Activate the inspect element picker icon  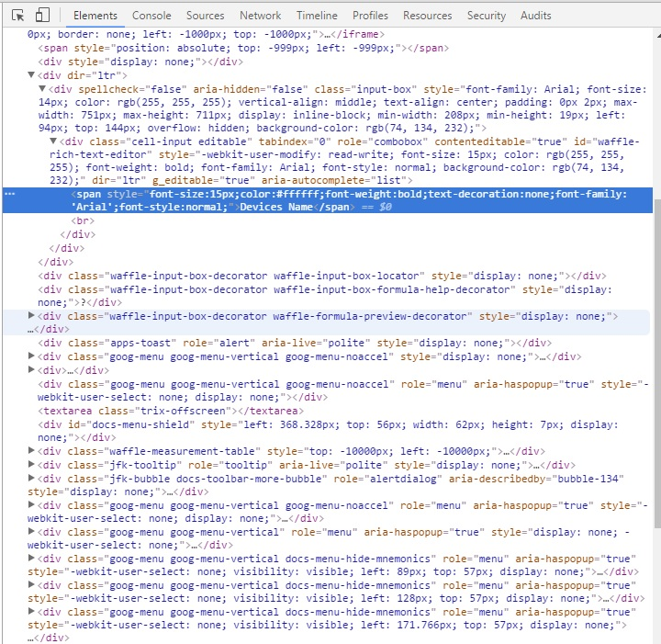tap(17, 16)
